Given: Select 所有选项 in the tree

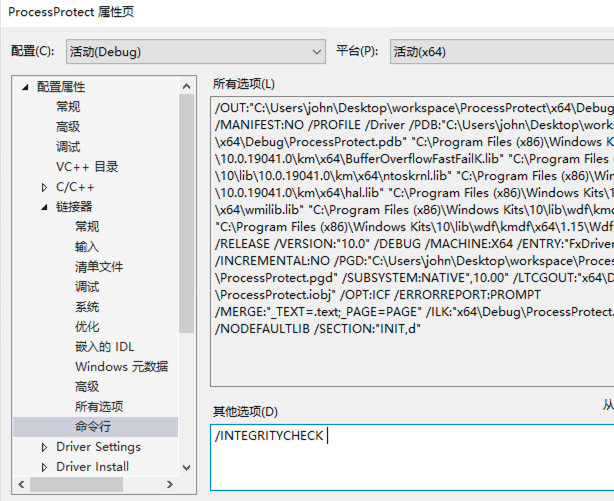Looking at the screenshot, I should click(x=99, y=407).
